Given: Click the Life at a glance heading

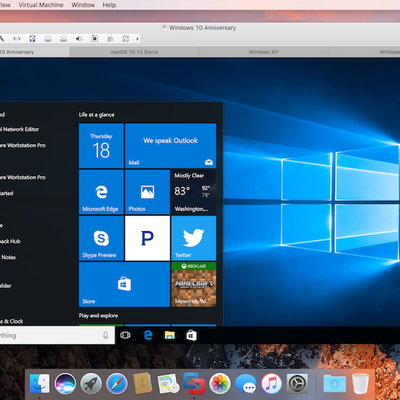Looking at the screenshot, I should tap(97, 115).
